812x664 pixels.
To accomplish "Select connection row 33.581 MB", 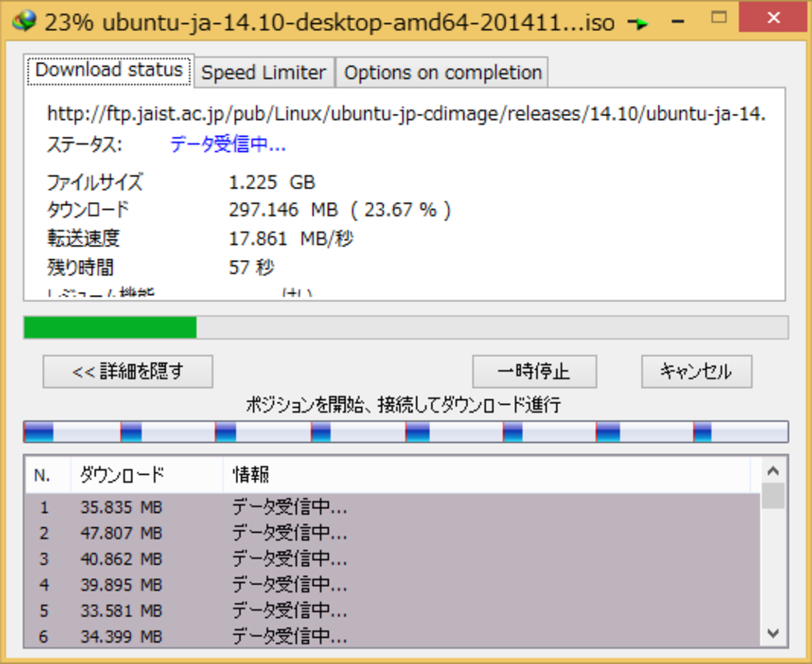I will click(393, 610).
